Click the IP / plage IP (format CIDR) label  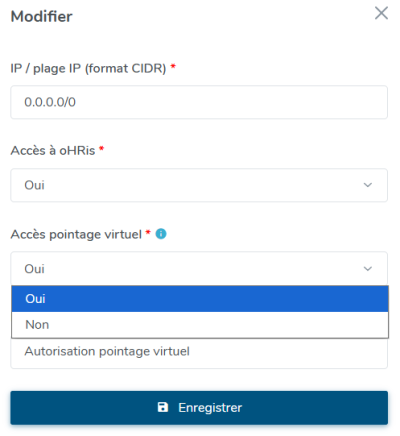click(88, 69)
